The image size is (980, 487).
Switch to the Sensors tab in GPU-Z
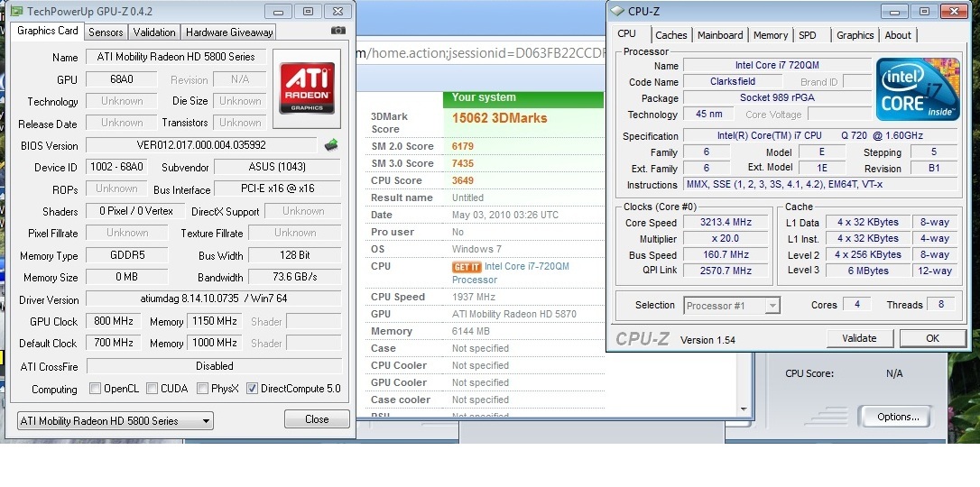[106, 32]
